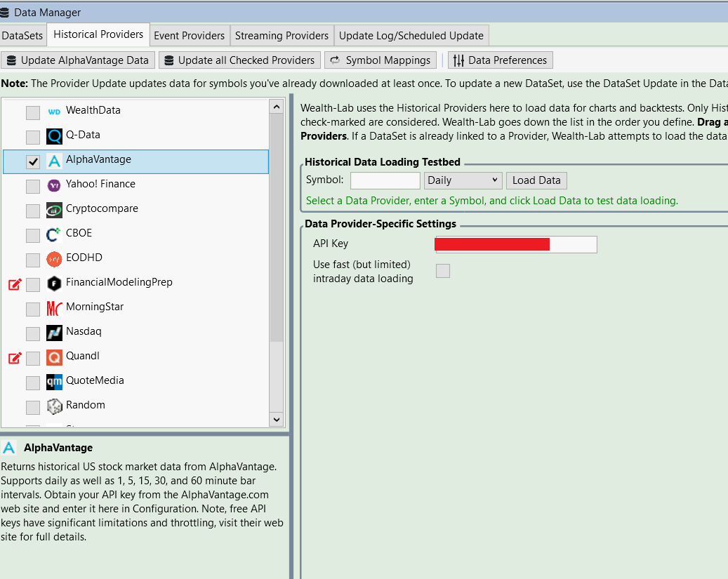Click the Load Data button

[536, 180]
